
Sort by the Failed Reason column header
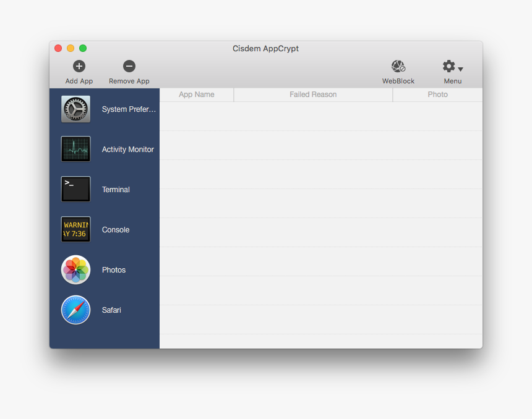coord(313,95)
